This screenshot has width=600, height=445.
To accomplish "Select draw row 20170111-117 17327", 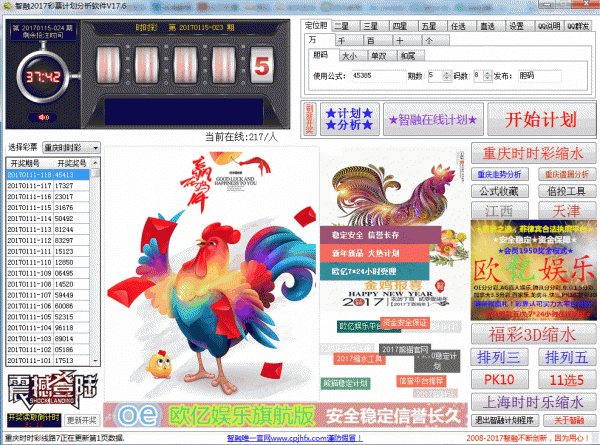I will click(x=48, y=186).
